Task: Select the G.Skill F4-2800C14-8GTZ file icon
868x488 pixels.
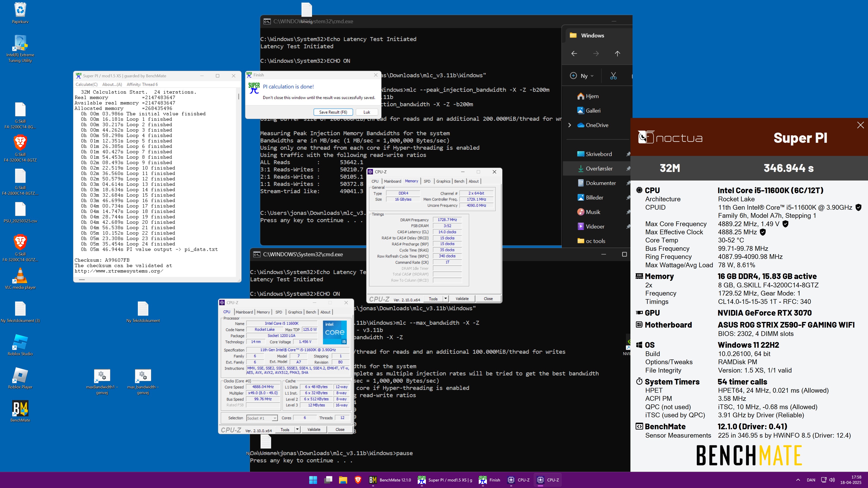Action: pyautogui.click(x=20, y=182)
